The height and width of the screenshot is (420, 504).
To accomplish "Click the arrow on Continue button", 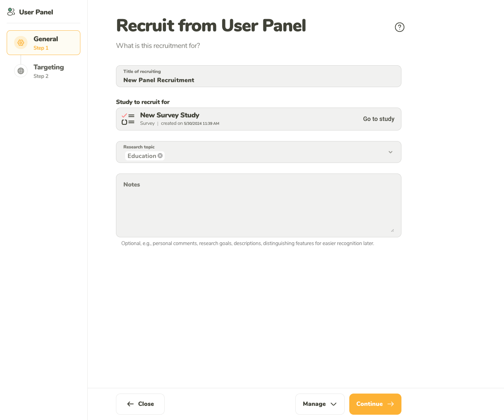I will 391,404.
